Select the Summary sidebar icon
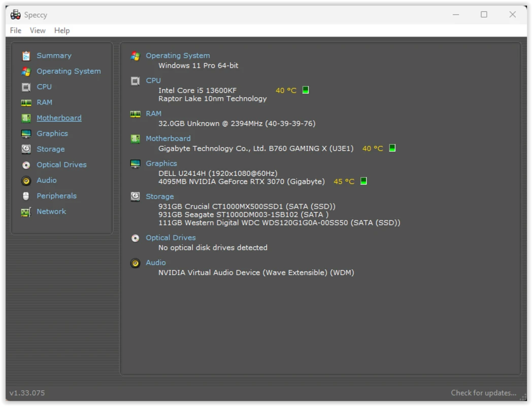Screen dimensions: 532x406 tap(27, 55)
